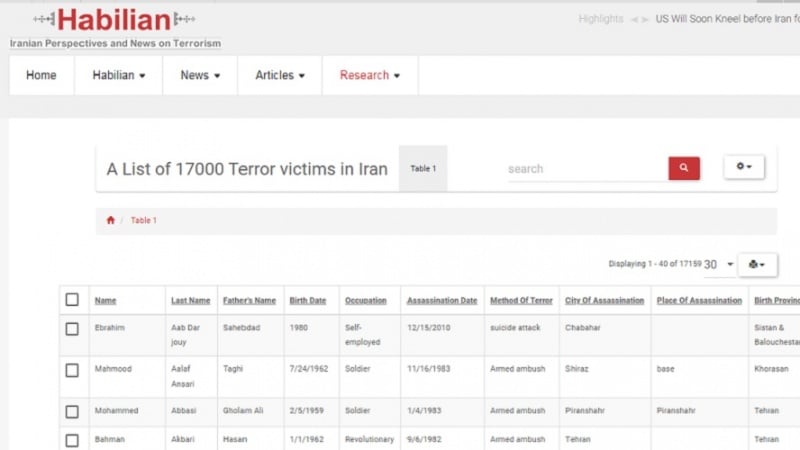800x450 pixels.
Task: Click the red search magnifier button
Action: tap(684, 168)
